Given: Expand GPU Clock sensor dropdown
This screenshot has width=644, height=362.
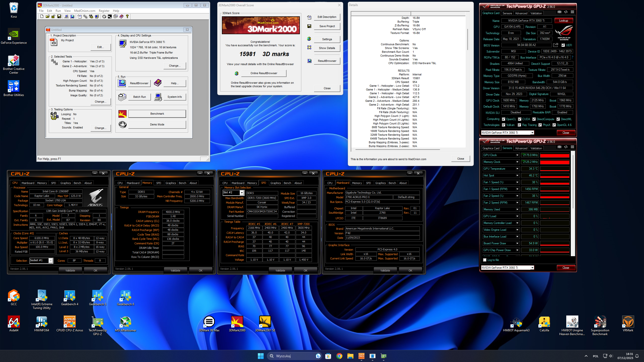Looking at the screenshot, I should point(517,155).
